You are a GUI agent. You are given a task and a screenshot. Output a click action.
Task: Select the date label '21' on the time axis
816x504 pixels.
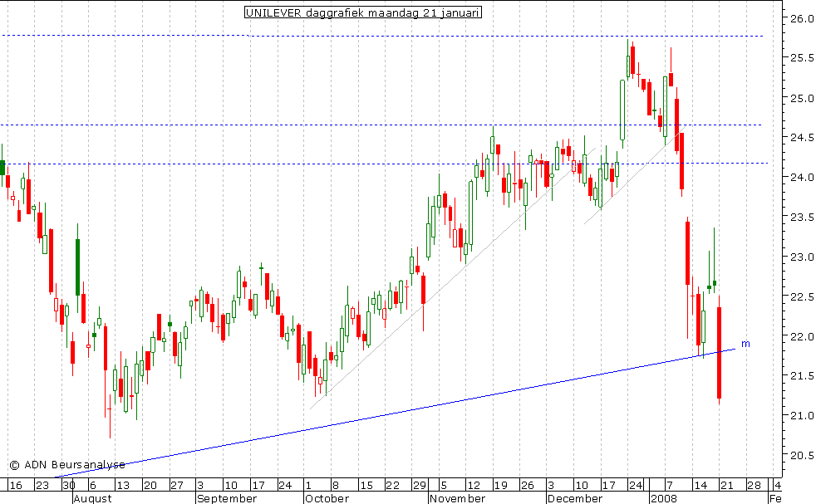coord(726,485)
